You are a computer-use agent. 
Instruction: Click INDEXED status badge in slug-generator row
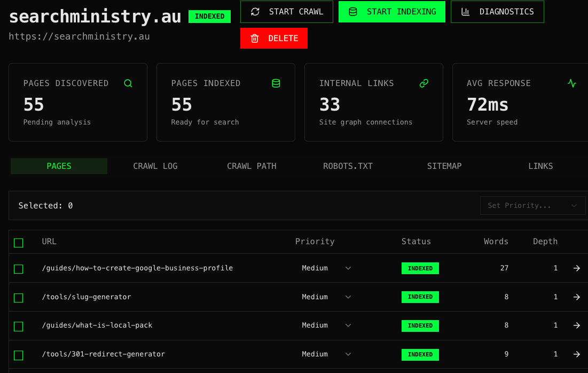coord(420,297)
